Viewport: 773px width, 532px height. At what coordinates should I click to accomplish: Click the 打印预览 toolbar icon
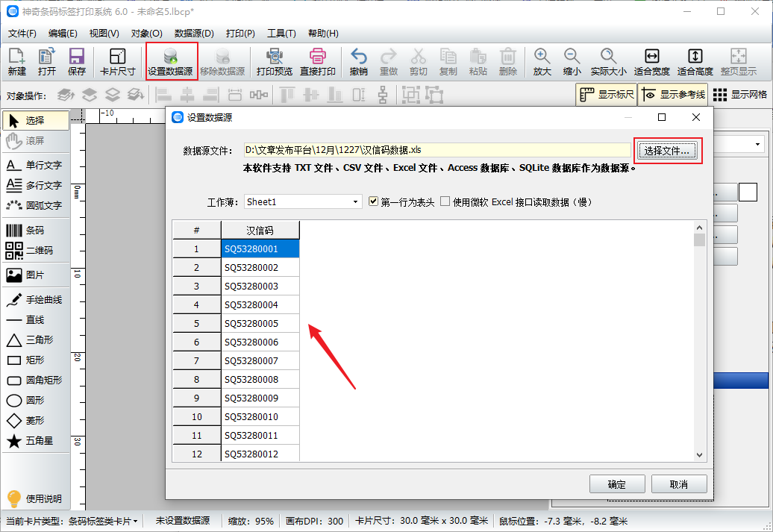pyautogui.click(x=274, y=62)
